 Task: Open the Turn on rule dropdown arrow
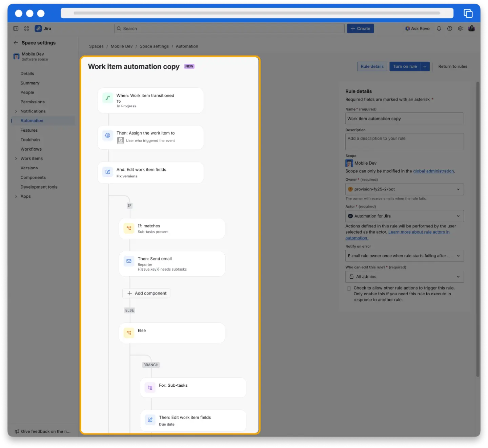coord(425,66)
